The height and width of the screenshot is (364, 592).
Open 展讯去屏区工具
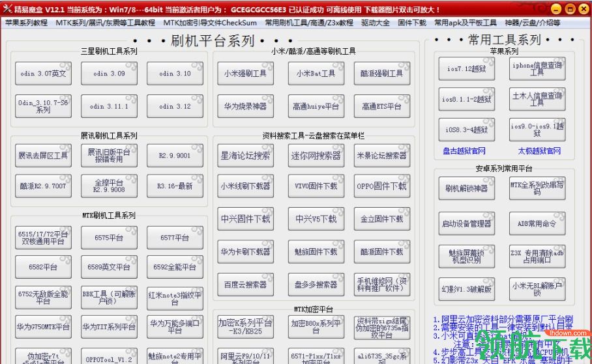tap(43, 156)
